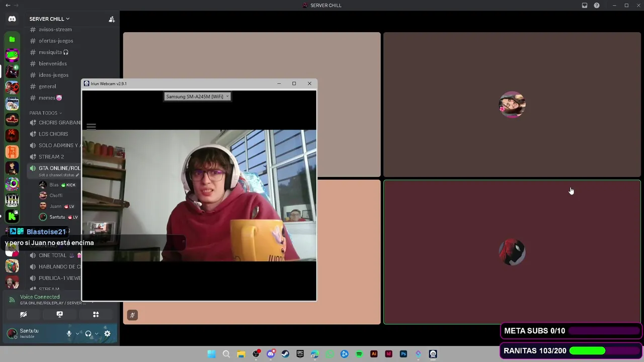Click Voice Connected status text
Image resolution: width=644 pixels, height=362 pixels.
tap(40, 297)
